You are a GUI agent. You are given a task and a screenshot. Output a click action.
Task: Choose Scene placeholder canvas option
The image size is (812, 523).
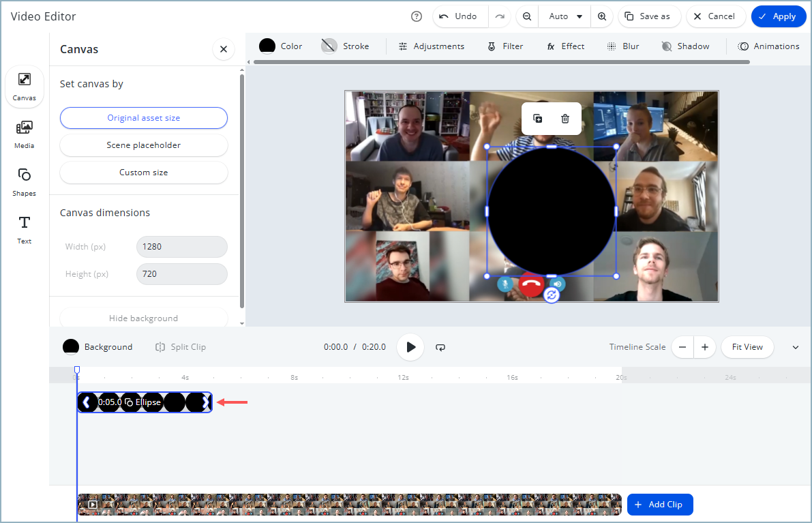tap(144, 145)
